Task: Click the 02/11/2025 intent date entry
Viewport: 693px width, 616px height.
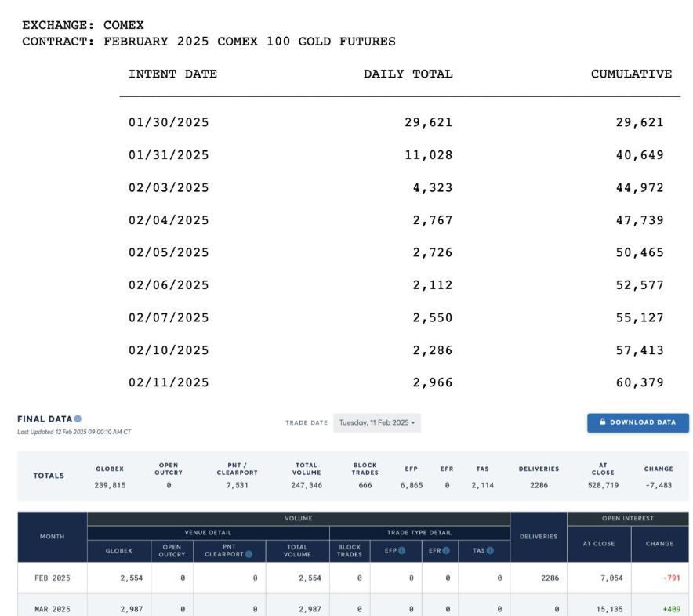Action: pyautogui.click(x=169, y=382)
